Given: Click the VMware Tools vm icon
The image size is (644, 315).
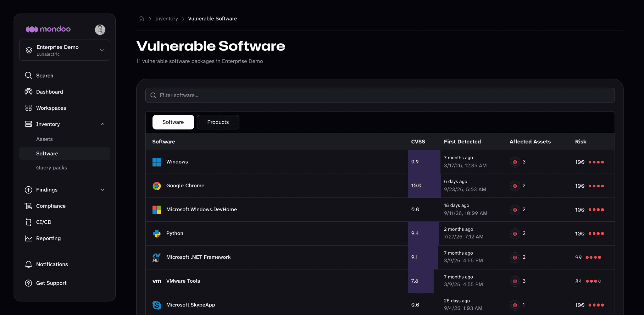Looking at the screenshot, I should click(x=157, y=281).
